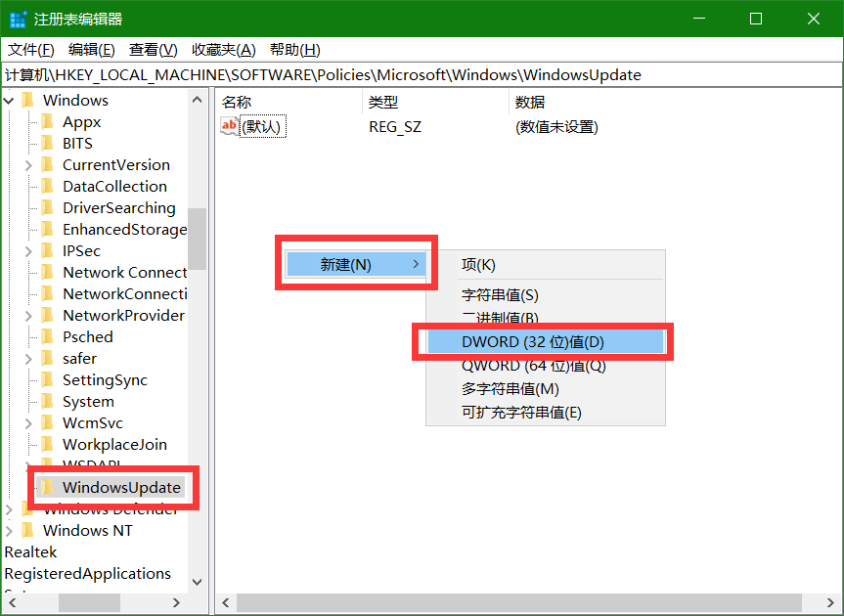Expand the IPSec key
This screenshot has width=844, height=616.
tap(28, 251)
